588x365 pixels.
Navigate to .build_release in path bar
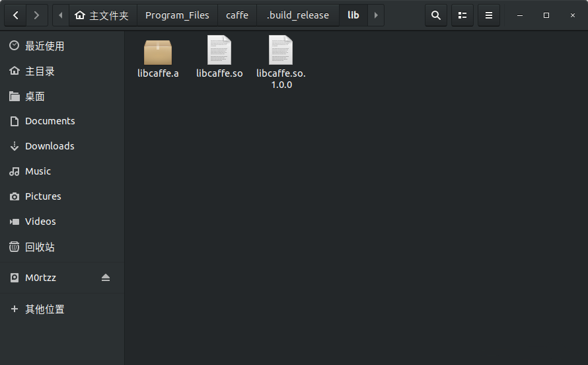[298, 15]
